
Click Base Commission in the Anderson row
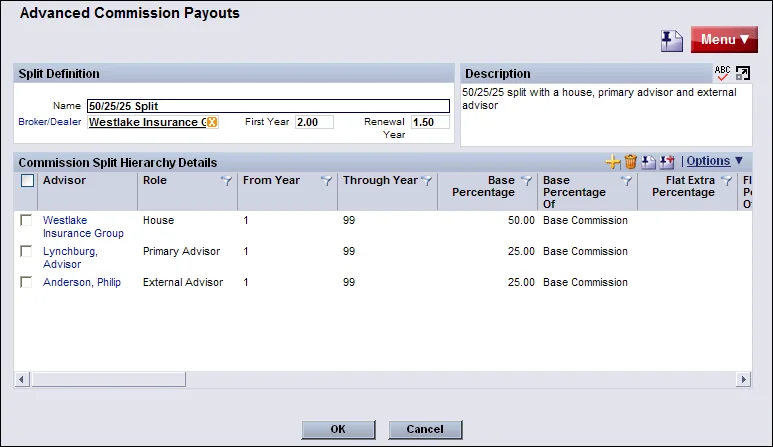[x=586, y=282]
